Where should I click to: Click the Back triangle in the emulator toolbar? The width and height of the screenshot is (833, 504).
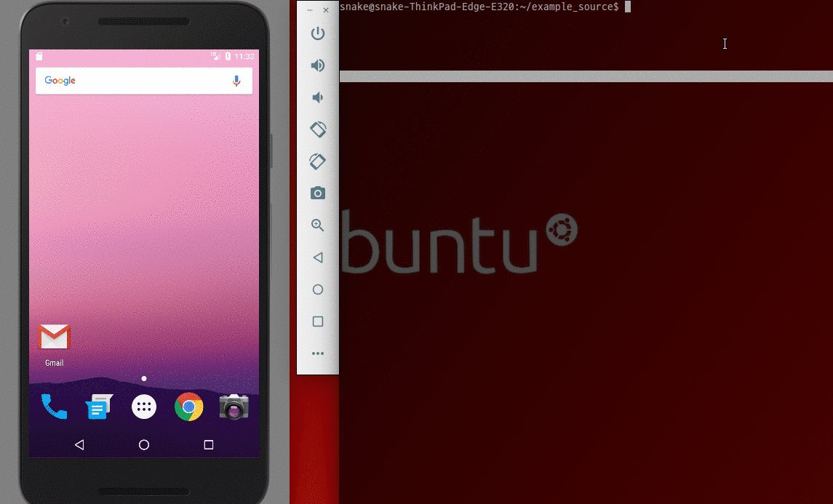pos(318,257)
